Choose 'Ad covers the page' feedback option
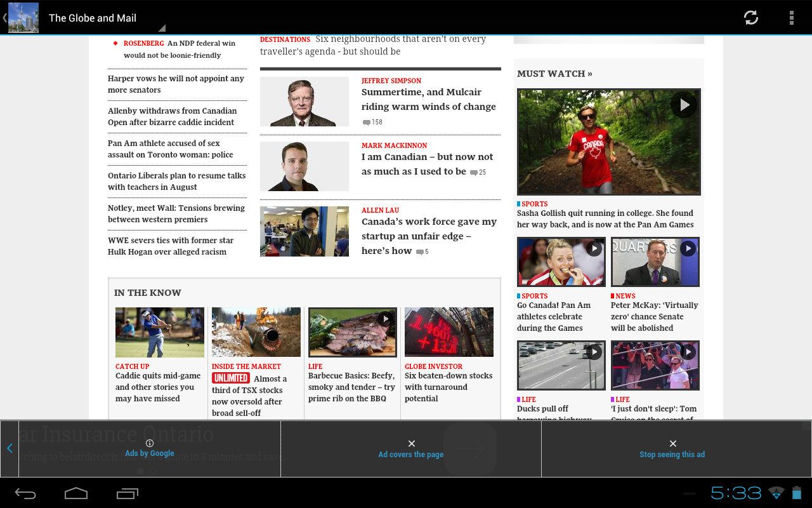 pyautogui.click(x=411, y=449)
